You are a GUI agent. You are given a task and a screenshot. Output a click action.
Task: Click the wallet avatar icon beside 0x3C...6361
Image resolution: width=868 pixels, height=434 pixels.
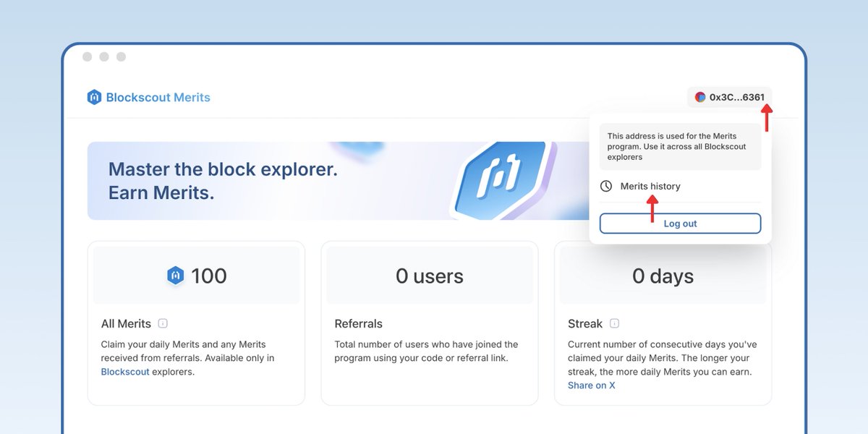700,97
